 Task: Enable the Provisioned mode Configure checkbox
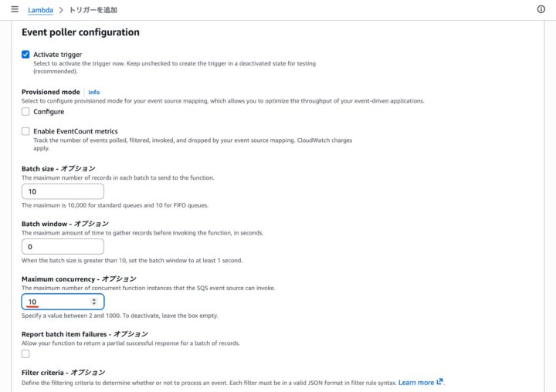(x=25, y=111)
